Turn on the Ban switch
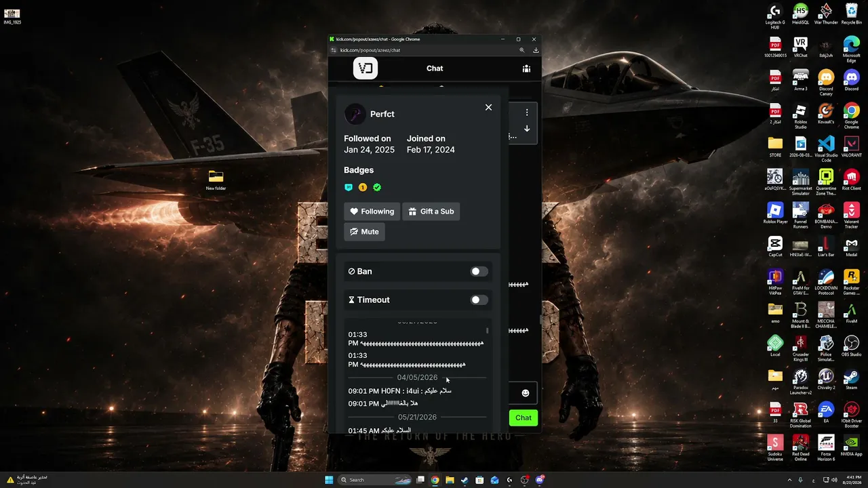This screenshot has width=868, height=488. (479, 272)
